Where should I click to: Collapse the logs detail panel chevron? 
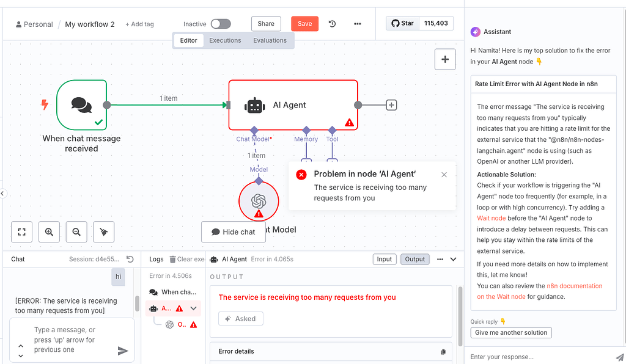(x=453, y=259)
